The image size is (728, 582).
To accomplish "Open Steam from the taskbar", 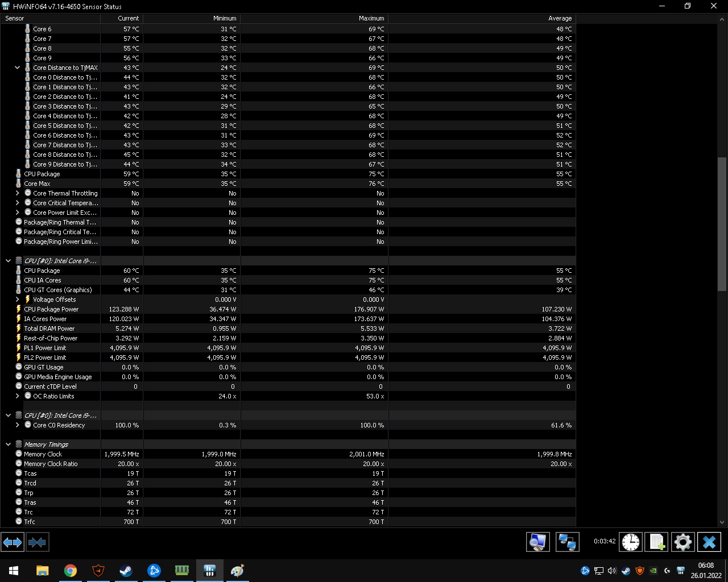I will click(x=126, y=571).
